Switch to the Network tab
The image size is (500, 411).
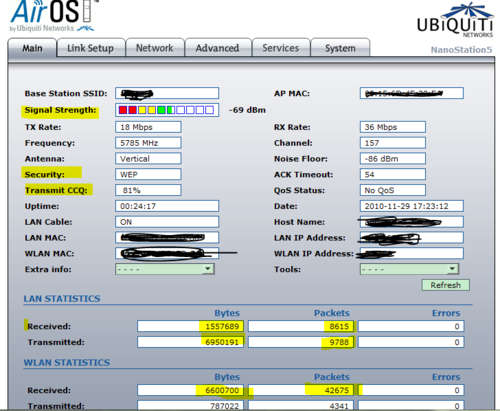(155, 48)
